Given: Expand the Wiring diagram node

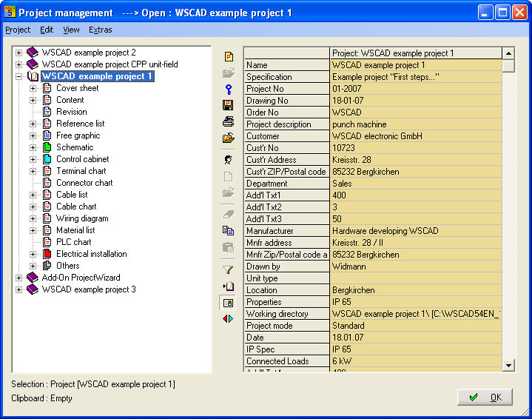Looking at the screenshot, I should click(x=33, y=218).
